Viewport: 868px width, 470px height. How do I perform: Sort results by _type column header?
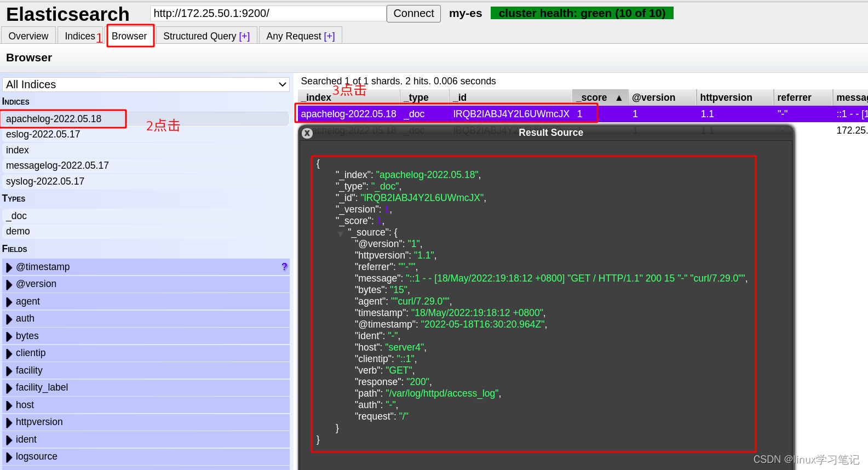425,98
